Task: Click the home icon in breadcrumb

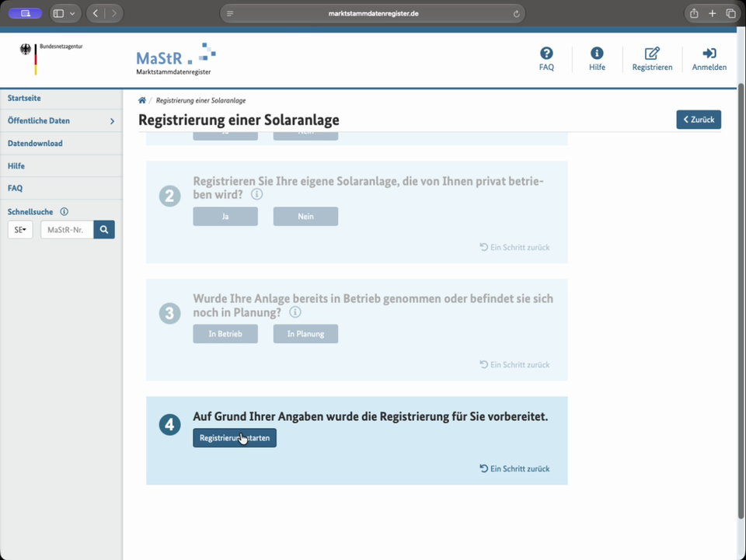Action: point(141,100)
